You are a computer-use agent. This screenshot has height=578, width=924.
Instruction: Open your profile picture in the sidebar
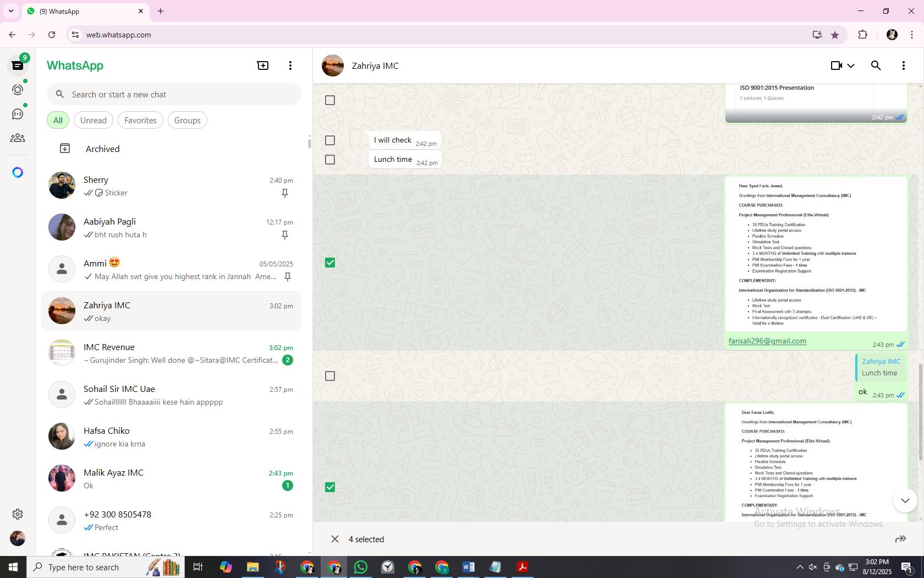tap(18, 538)
